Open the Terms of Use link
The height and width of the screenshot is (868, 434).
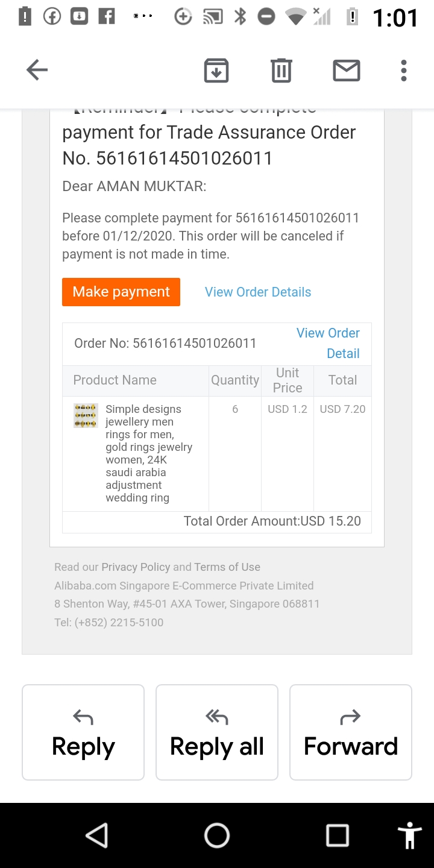227,567
